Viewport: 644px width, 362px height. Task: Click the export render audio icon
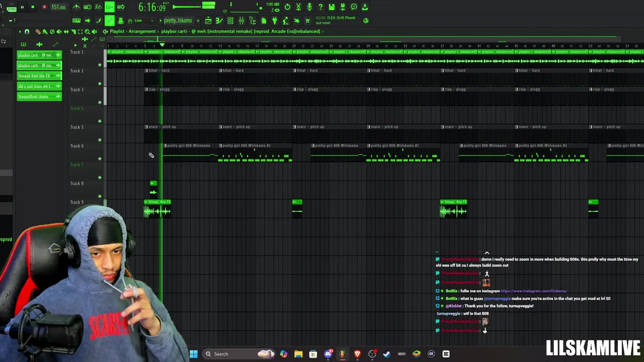pos(343,7)
